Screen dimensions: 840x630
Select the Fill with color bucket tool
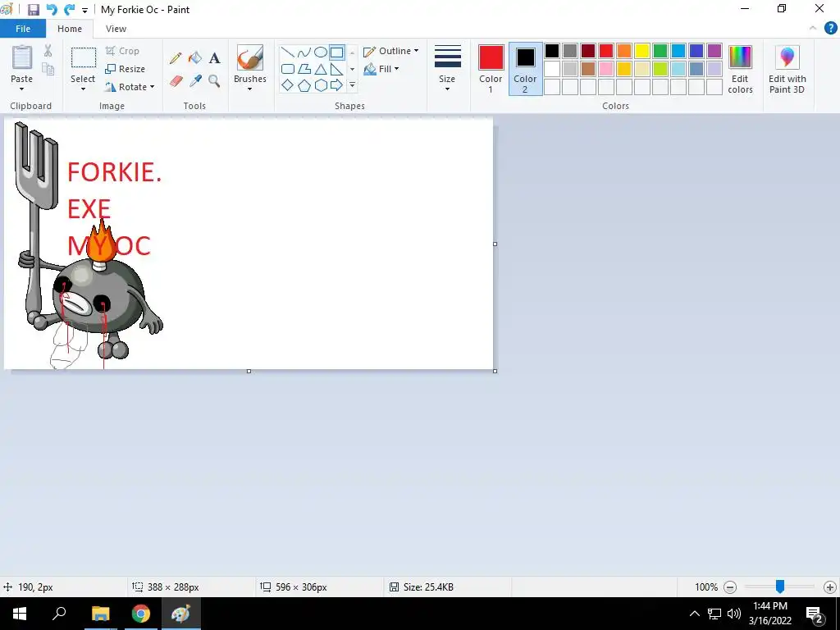point(195,58)
